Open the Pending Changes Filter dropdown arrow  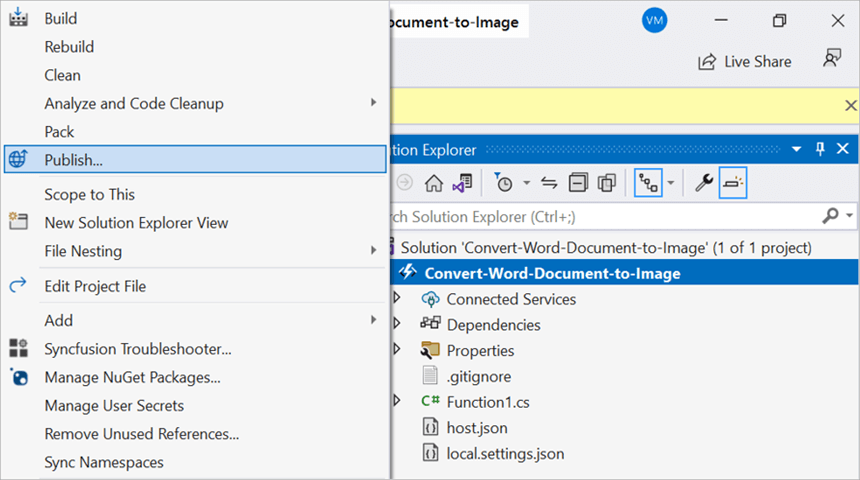click(x=527, y=183)
